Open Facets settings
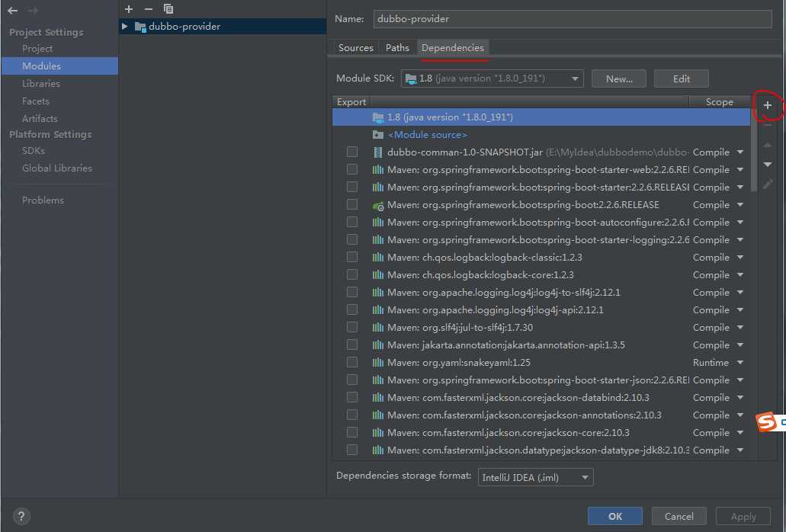 36,101
